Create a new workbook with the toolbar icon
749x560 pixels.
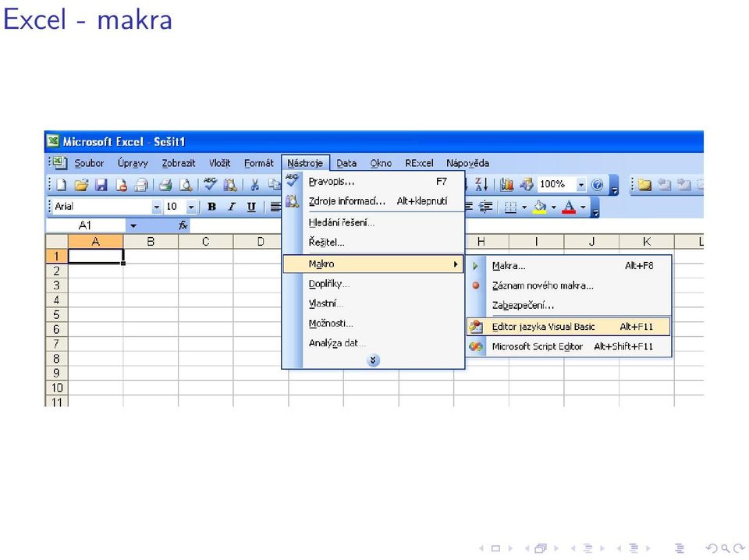point(61,185)
